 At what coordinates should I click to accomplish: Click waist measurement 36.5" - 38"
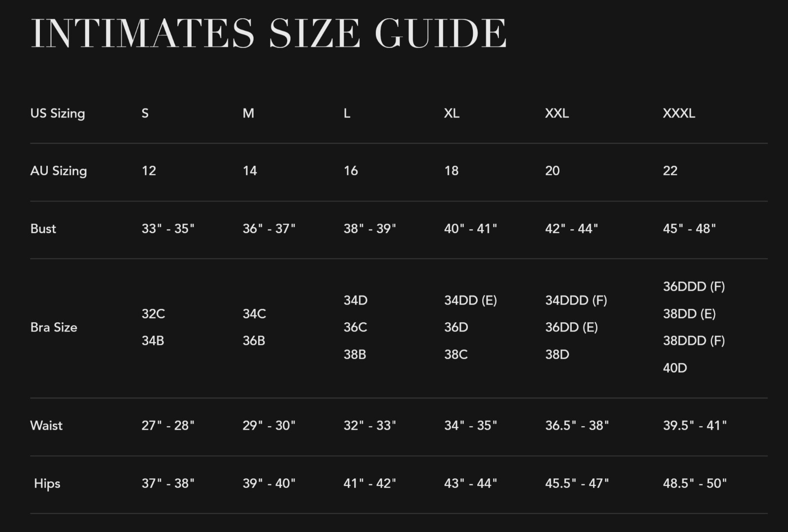click(577, 426)
